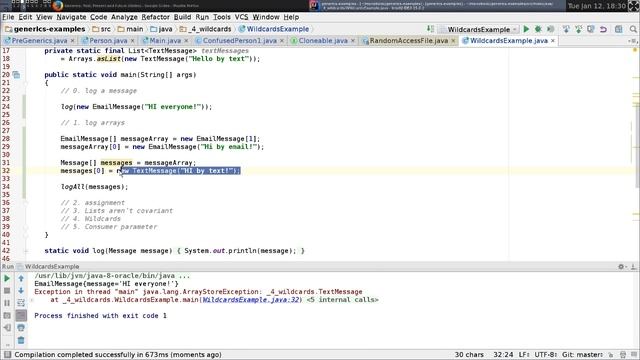This screenshot has width=640, height=360.
Task: Show history VCS toolbar icon
Action: (591, 29)
